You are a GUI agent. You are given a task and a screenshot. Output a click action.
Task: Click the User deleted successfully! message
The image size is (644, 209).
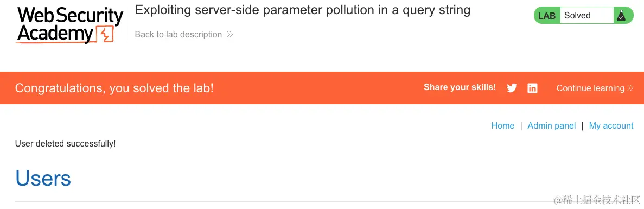(65, 144)
